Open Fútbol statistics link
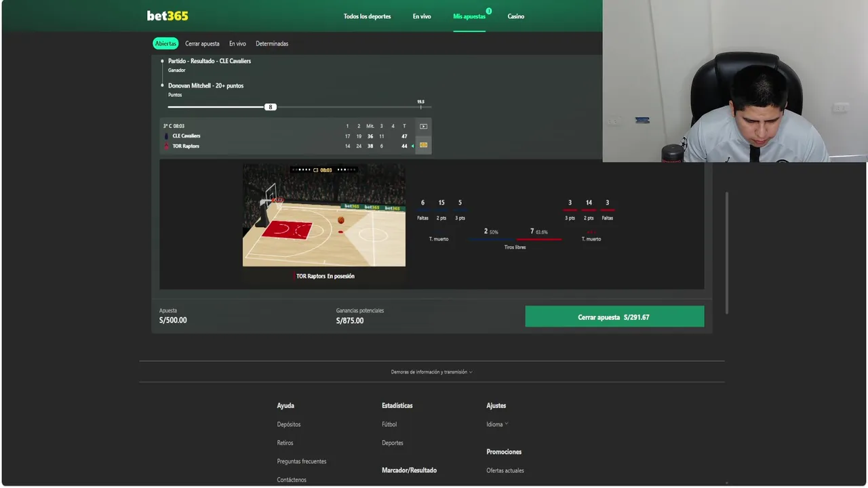The width and height of the screenshot is (868, 488). 389,424
